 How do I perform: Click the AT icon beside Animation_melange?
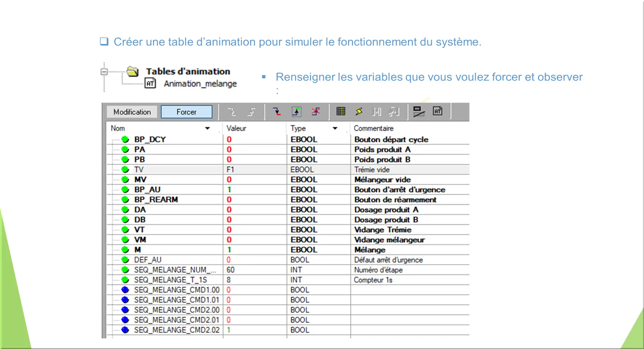point(150,83)
